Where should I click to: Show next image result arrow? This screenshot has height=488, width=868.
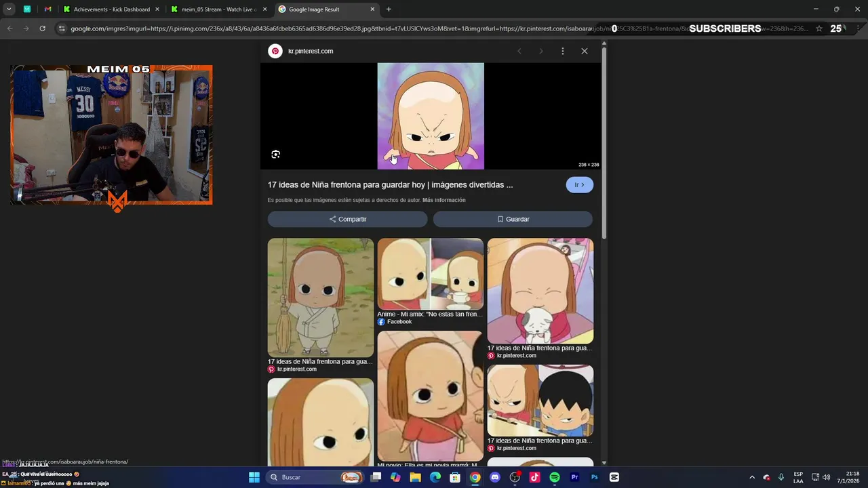[x=541, y=51]
